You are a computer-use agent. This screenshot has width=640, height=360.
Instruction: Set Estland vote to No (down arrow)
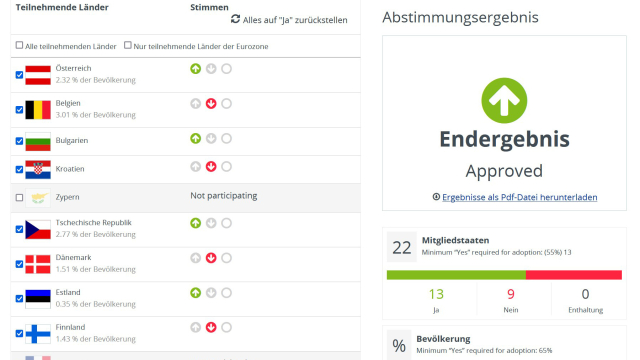click(x=211, y=293)
